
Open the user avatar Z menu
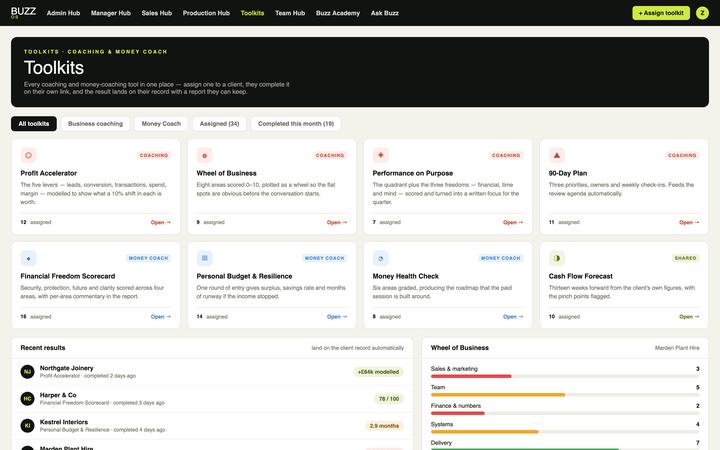point(702,13)
